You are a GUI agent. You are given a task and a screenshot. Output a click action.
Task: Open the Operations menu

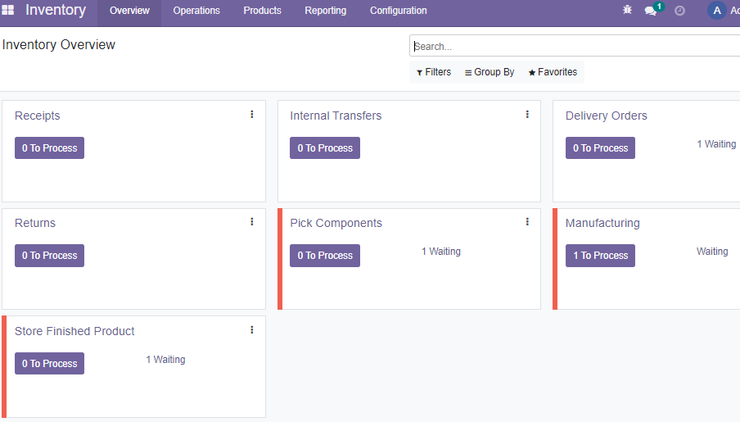click(196, 10)
